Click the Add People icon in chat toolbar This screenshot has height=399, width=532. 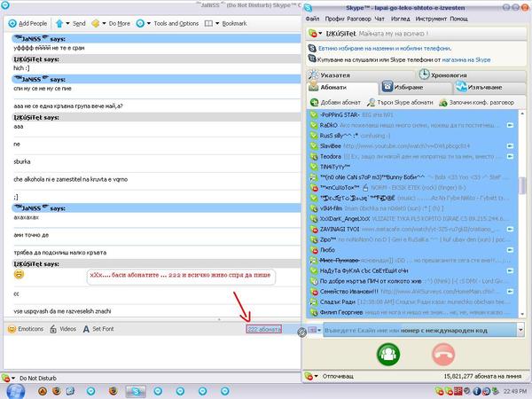pyautogui.click(x=12, y=23)
